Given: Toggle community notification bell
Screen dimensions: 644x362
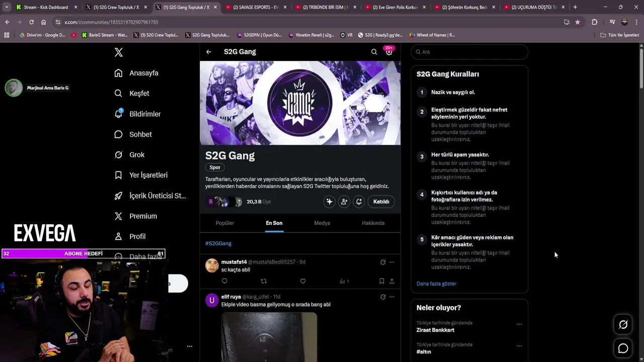Looking at the screenshot, I should click(359, 202).
